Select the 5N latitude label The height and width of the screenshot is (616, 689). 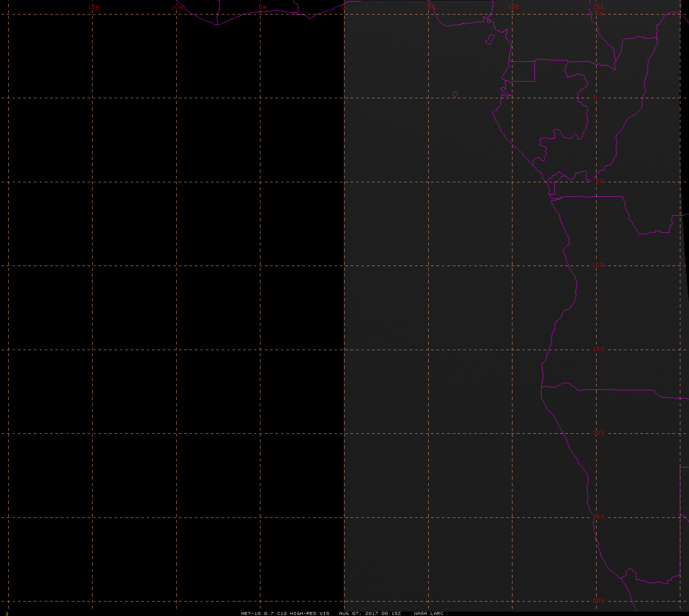coord(599,13)
